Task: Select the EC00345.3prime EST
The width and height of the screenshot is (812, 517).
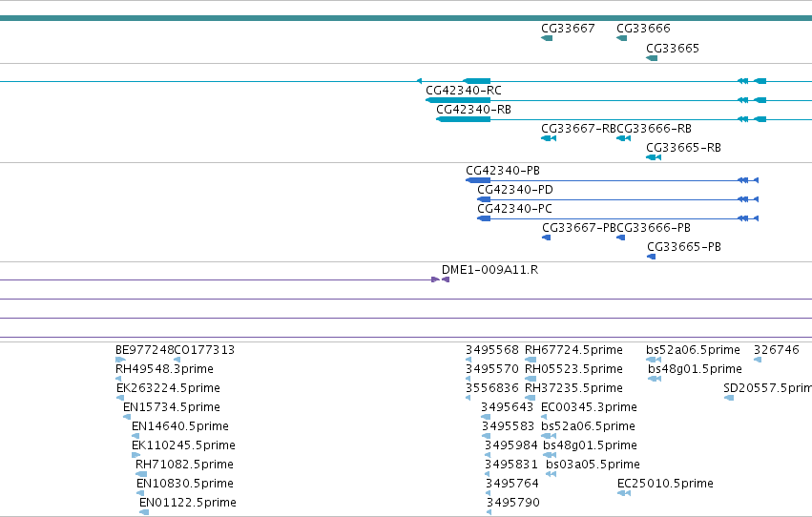Action: point(589,408)
